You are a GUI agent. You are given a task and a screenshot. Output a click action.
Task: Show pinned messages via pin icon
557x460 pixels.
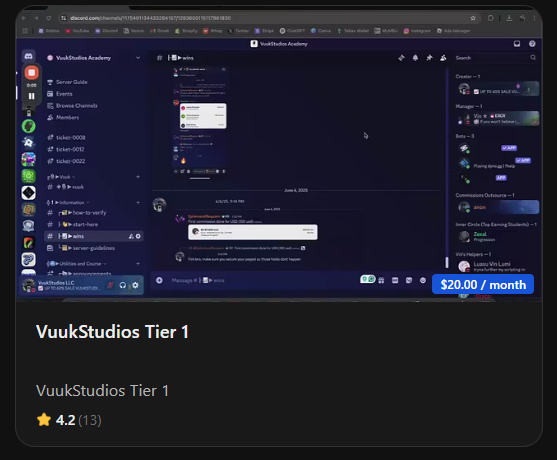click(x=429, y=58)
